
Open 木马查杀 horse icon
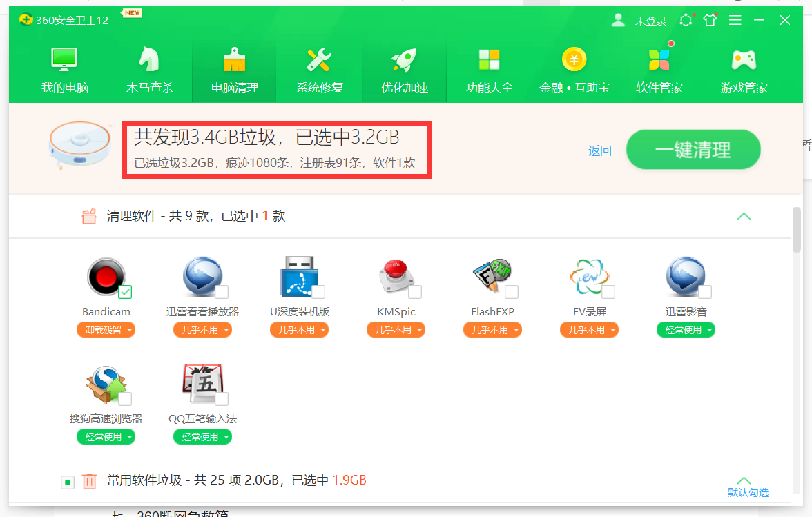[149, 59]
